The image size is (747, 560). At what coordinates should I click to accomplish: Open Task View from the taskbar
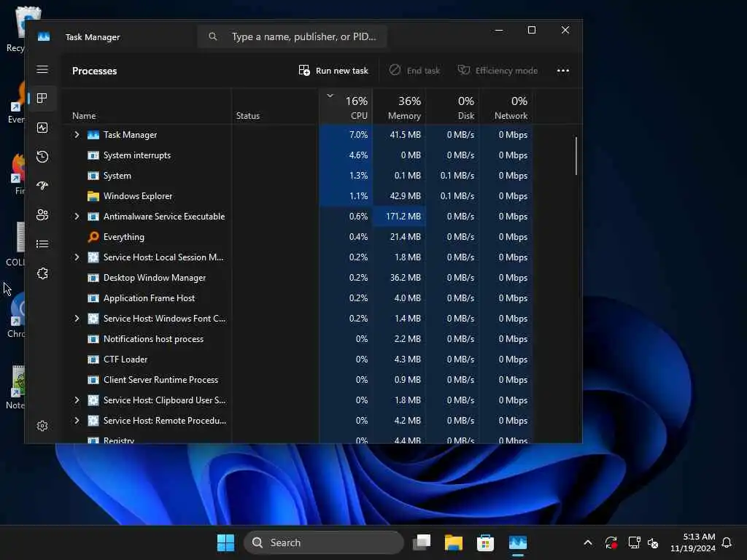click(x=422, y=542)
